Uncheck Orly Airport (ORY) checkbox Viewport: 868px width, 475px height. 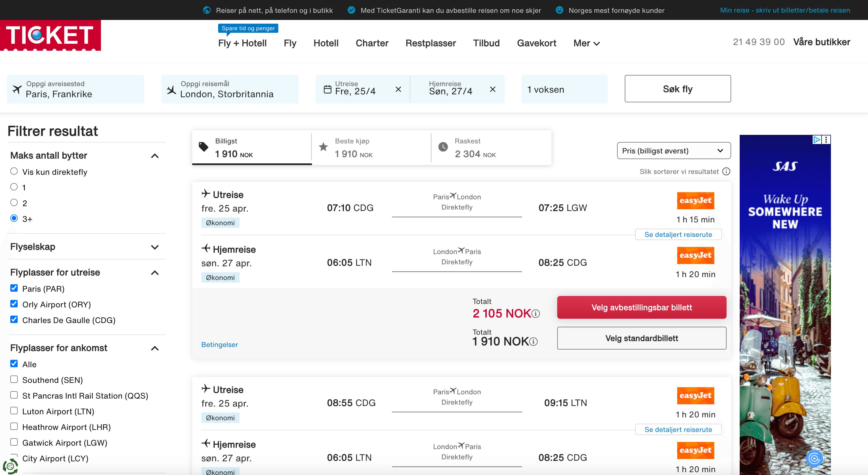pyautogui.click(x=14, y=304)
